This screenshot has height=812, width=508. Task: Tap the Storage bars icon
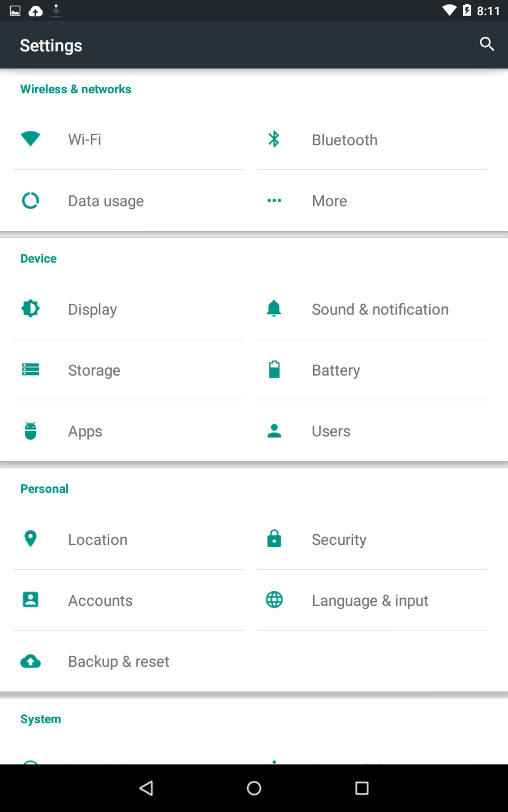pos(30,369)
